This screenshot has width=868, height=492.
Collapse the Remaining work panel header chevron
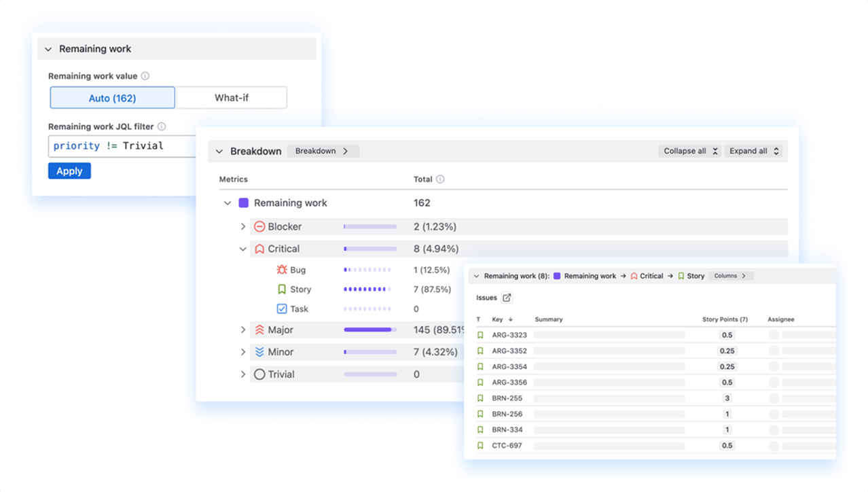point(48,49)
